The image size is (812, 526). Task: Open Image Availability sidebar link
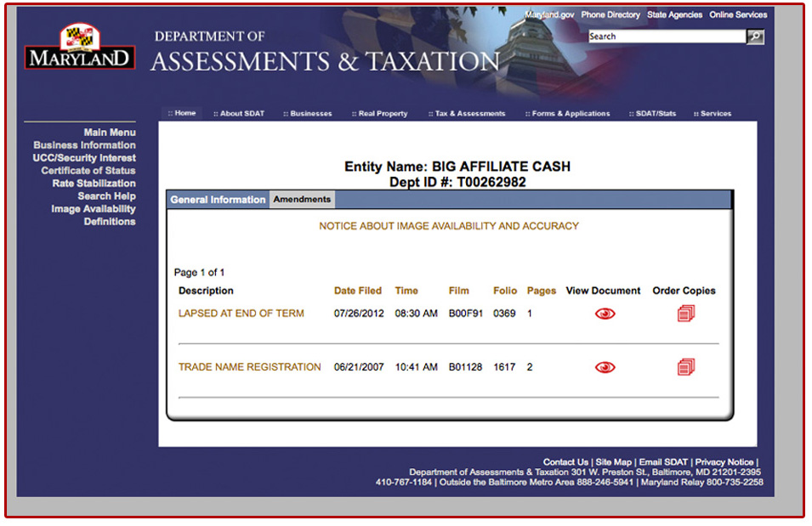94,209
